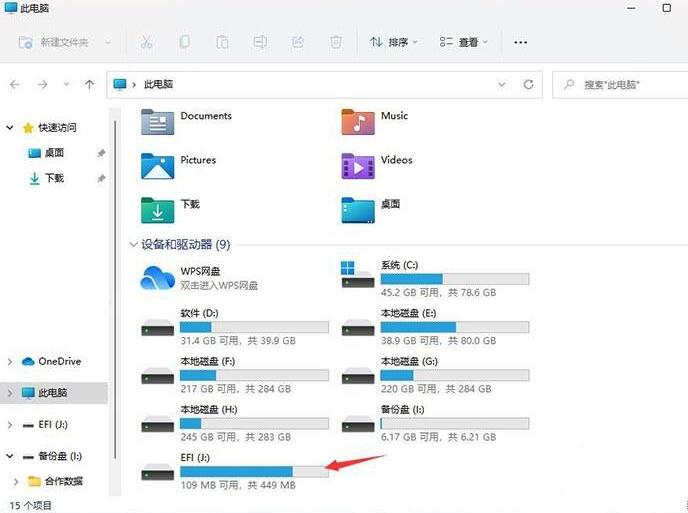Viewport: 688px width, 513px height.
Task: Open recent locations chevron in navigation
Action: coord(66,84)
